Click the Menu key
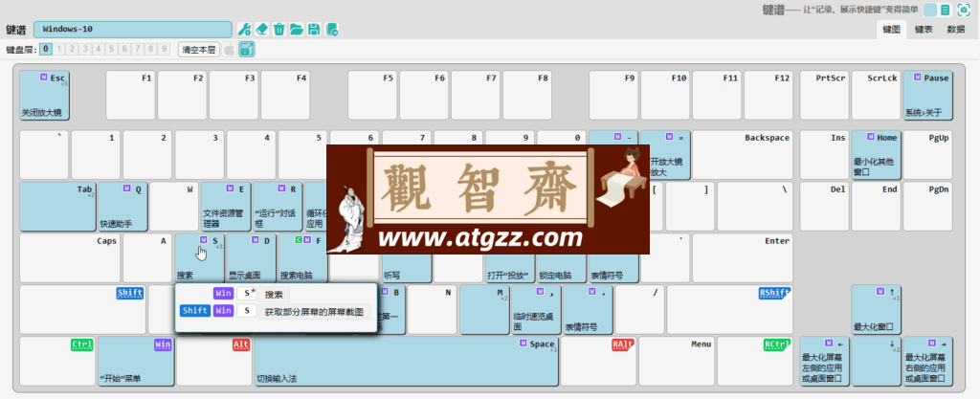Screen dimensions: 980x399 point(677,362)
